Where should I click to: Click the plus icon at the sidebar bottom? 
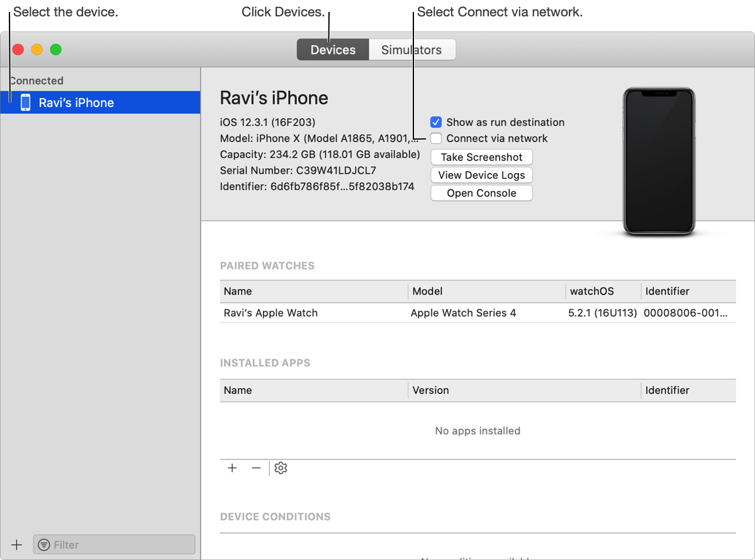point(16,545)
